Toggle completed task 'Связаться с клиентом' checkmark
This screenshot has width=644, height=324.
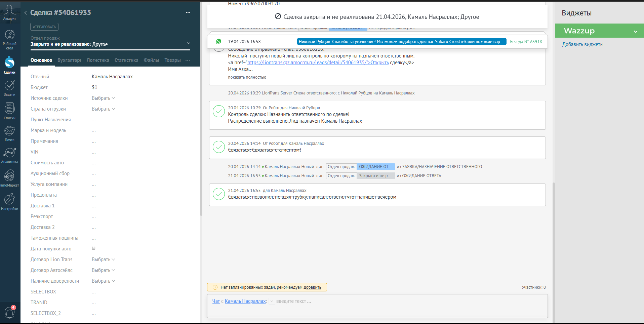pyautogui.click(x=219, y=147)
